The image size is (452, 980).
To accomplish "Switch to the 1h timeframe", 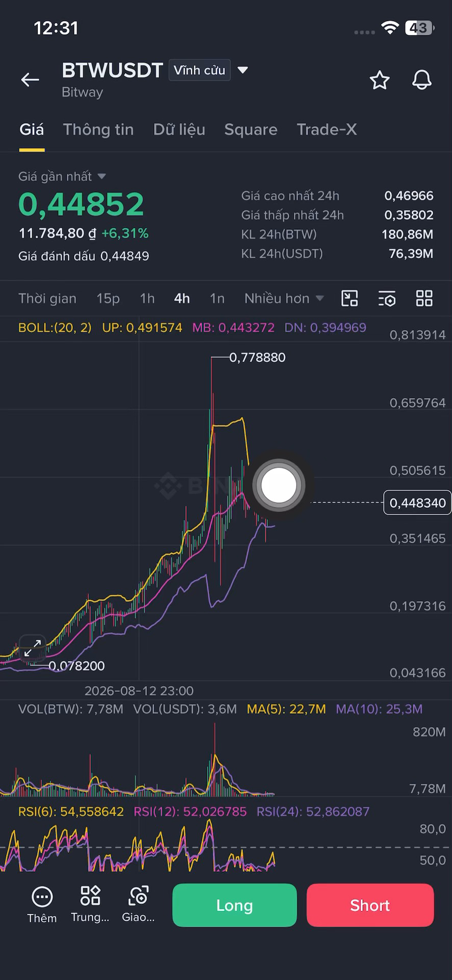I will (x=147, y=299).
